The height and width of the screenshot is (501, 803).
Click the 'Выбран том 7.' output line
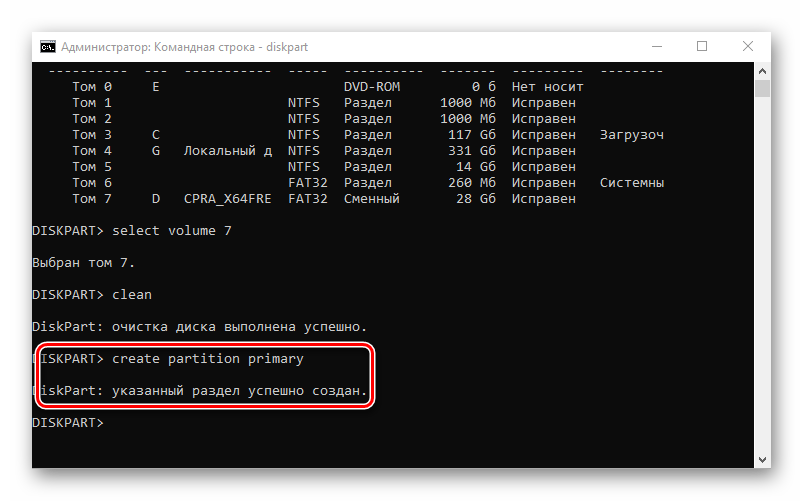[x=84, y=263]
